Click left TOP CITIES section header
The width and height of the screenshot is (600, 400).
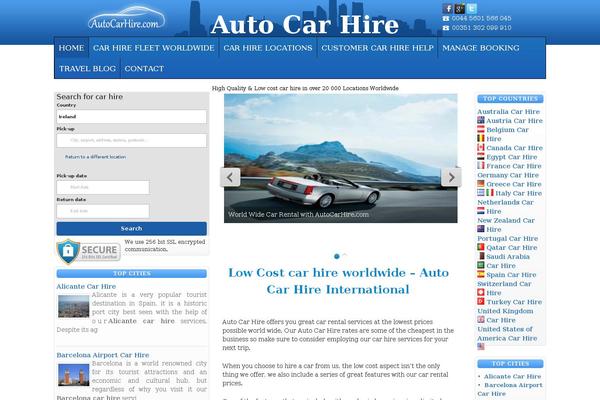click(x=132, y=273)
